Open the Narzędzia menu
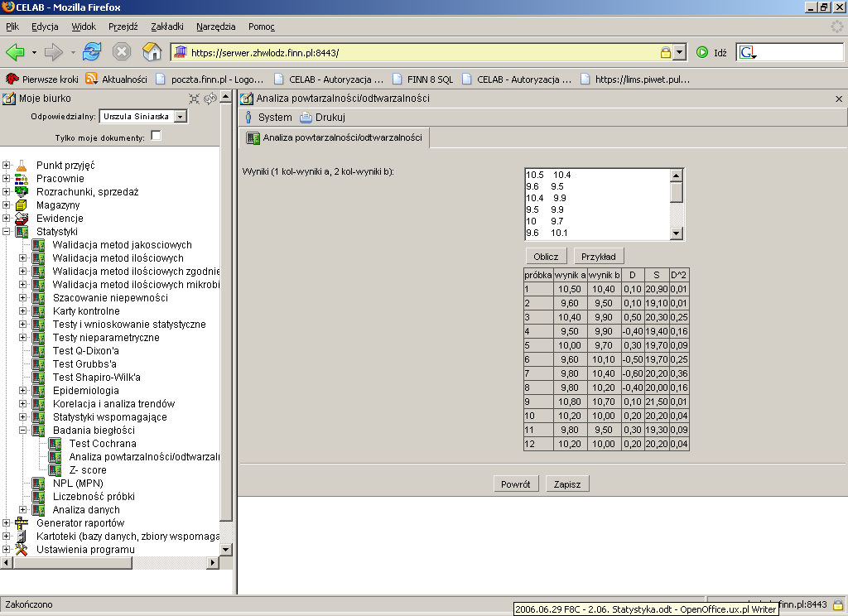 coord(216,26)
